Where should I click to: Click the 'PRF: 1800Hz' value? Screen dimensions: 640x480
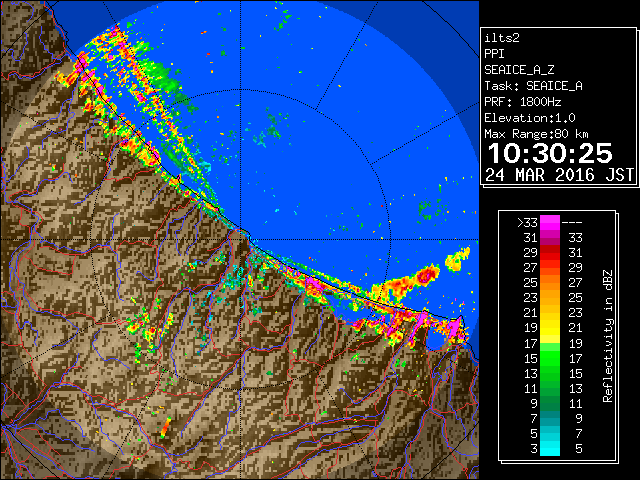click(x=522, y=102)
